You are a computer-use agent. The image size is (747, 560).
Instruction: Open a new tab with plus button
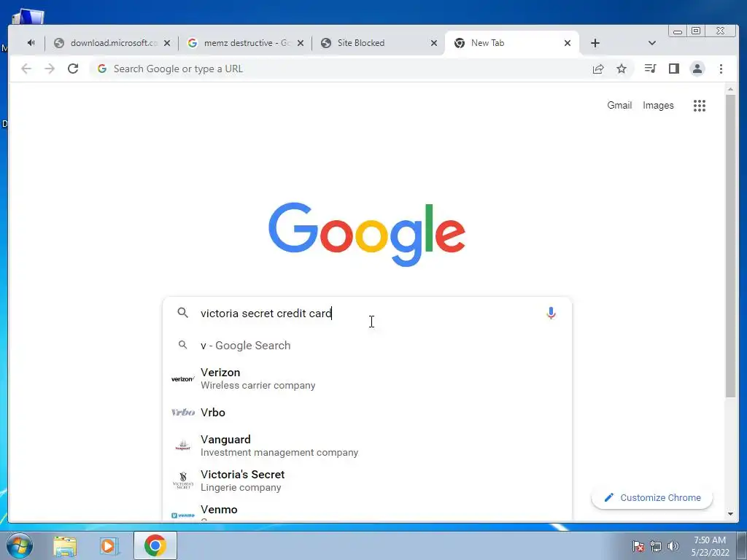[x=595, y=43]
